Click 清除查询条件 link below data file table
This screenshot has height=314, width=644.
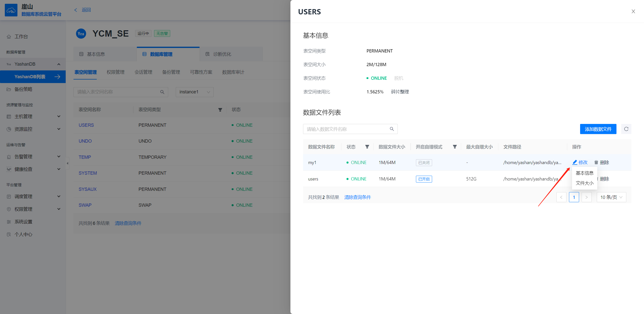pos(357,197)
